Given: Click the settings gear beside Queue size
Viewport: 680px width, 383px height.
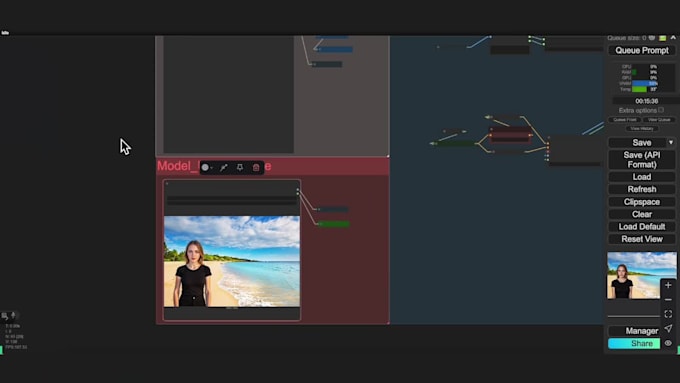Looking at the screenshot, I should point(652,38).
